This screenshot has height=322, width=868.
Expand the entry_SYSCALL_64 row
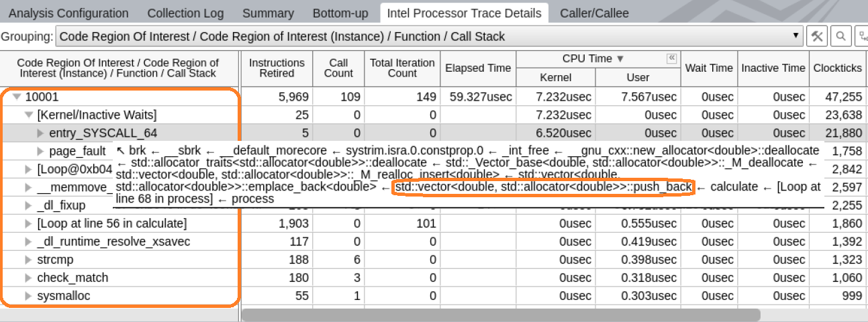40,133
